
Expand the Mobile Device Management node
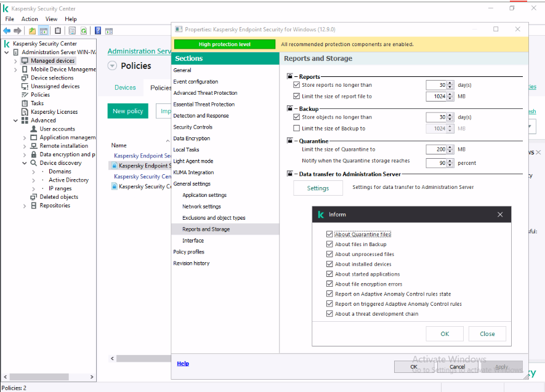coord(15,70)
